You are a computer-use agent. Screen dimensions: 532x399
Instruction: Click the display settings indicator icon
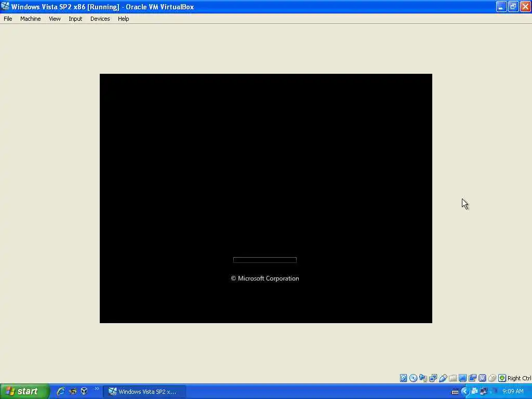[x=462, y=378]
